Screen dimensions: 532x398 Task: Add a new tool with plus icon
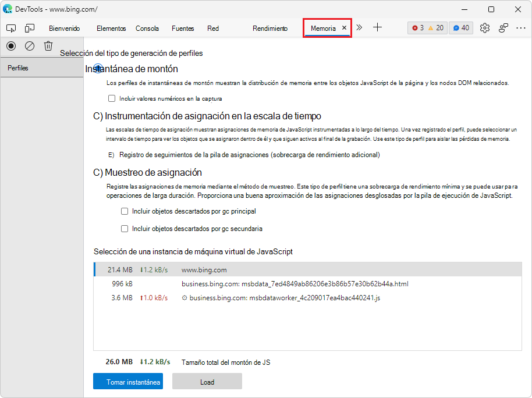click(x=377, y=27)
